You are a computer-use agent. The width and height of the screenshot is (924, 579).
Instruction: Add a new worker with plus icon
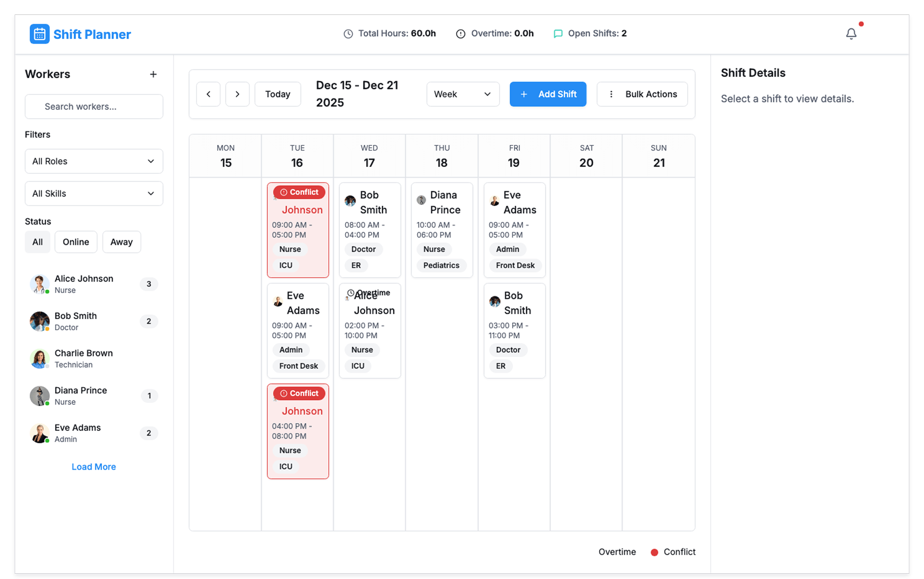click(x=153, y=74)
